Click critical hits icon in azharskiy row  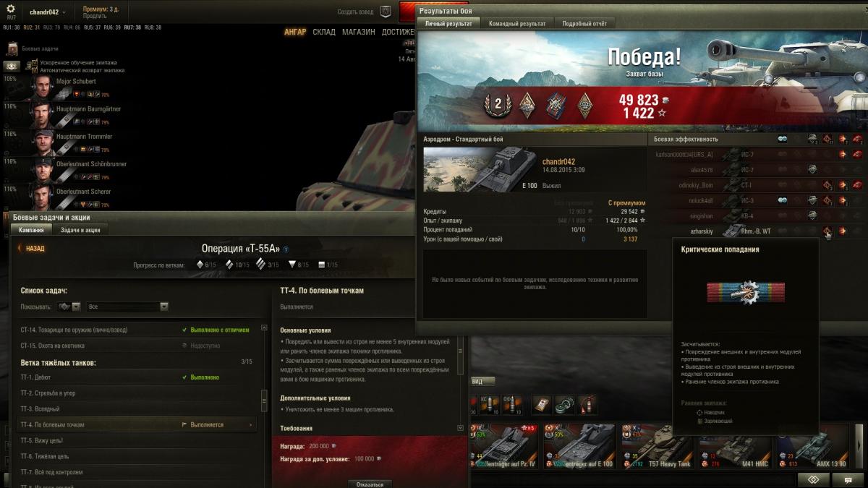(827, 231)
